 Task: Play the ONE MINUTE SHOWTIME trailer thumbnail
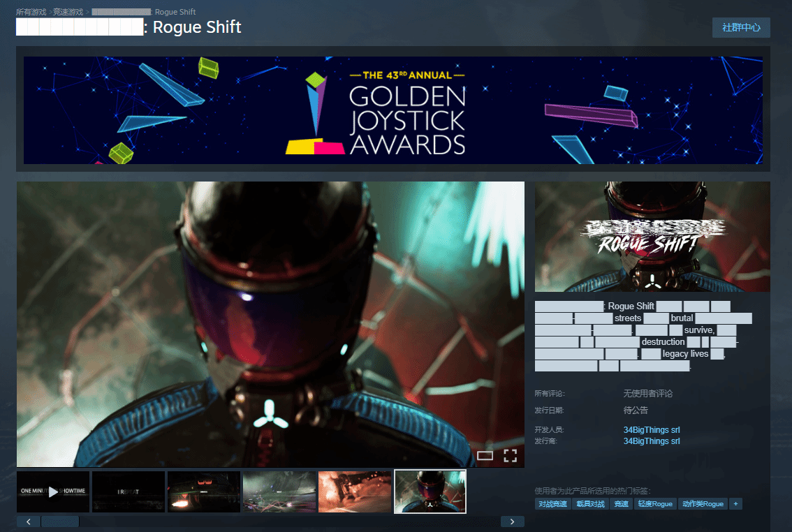click(53, 492)
